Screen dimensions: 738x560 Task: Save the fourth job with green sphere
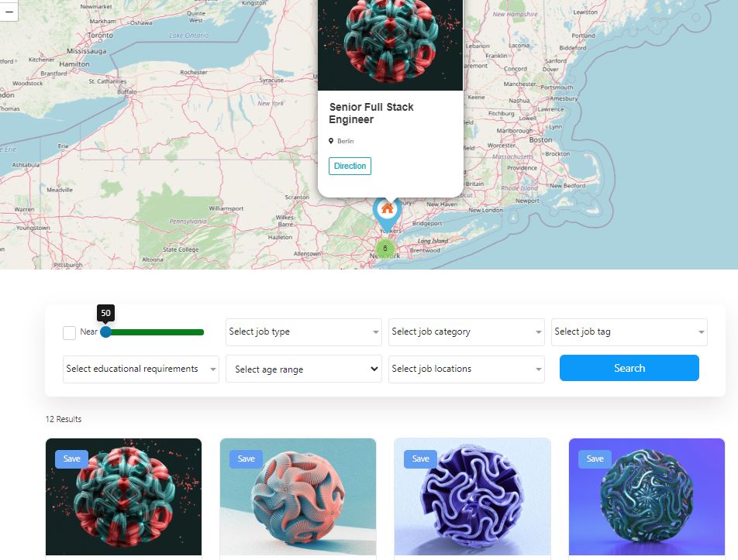tap(595, 459)
